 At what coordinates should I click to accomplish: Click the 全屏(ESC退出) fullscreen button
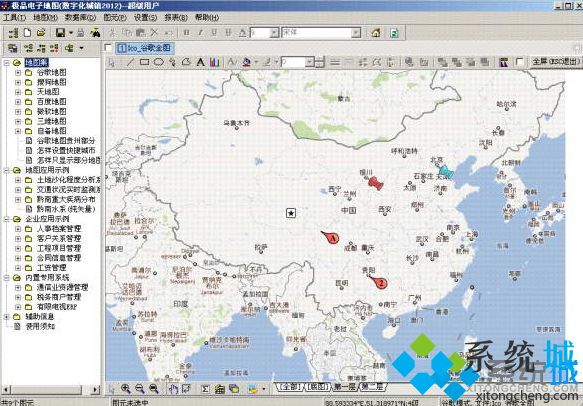[x=555, y=61]
